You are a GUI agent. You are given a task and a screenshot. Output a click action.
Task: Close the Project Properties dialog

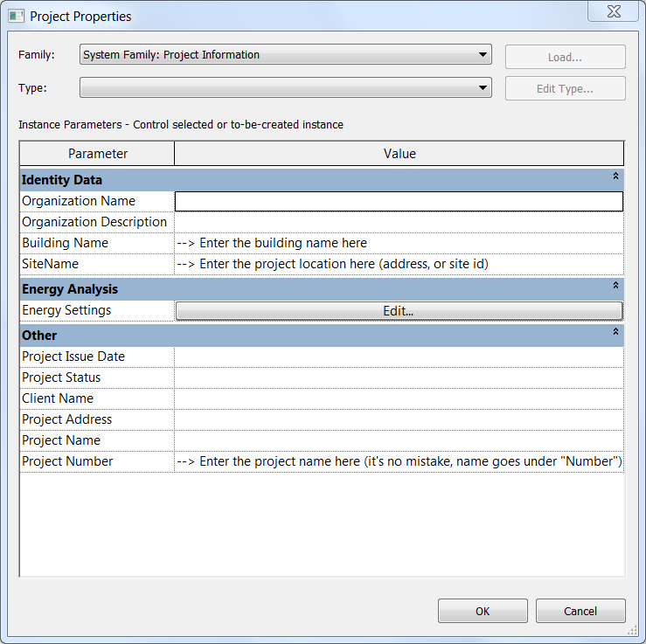pyautogui.click(x=614, y=11)
